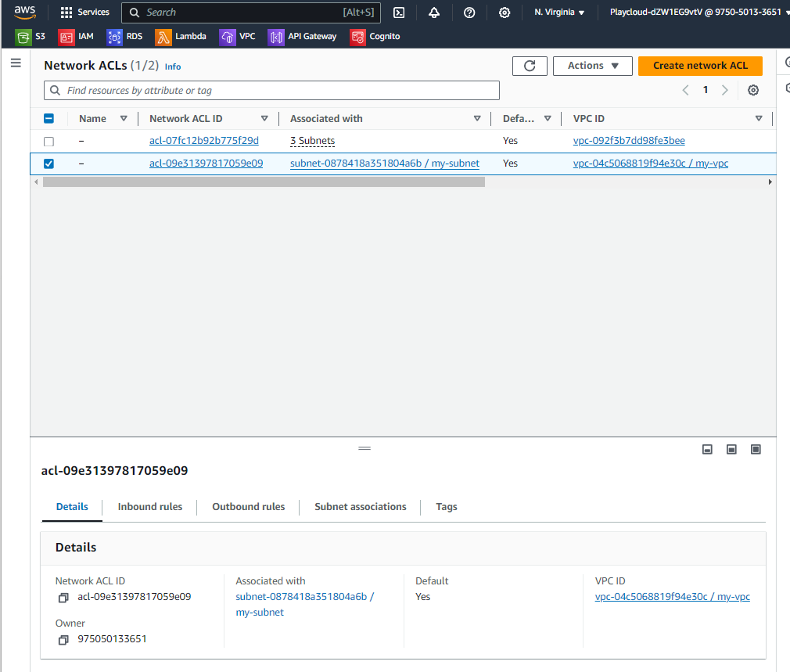Refresh the Network ACLs list
This screenshot has height=672, width=790.
(530, 66)
